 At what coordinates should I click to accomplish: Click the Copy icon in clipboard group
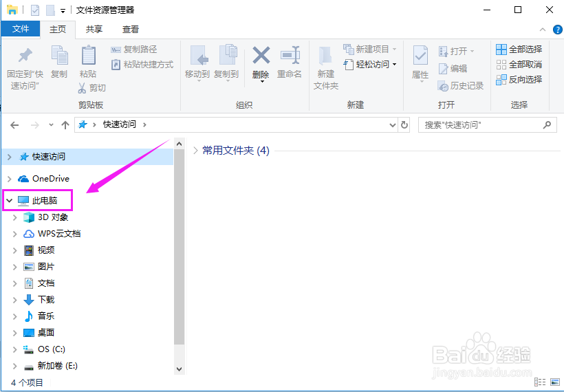pyautogui.click(x=59, y=56)
